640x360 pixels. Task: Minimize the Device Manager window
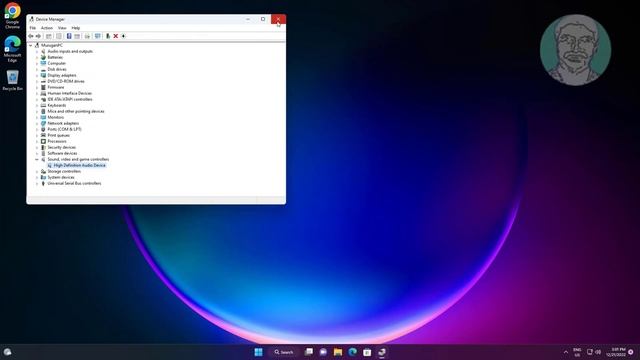tap(248, 19)
